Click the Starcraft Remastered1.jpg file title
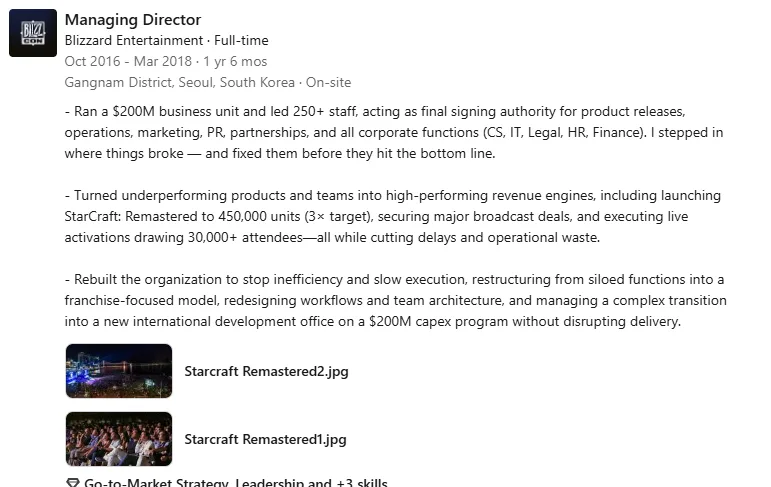 tap(265, 439)
